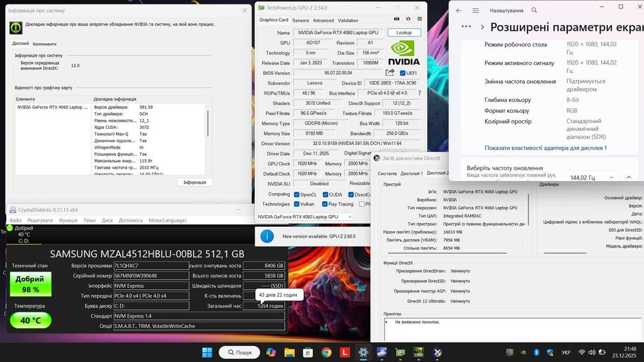The width and height of the screenshot is (644, 362).
Task: Click Settings back arrow
Action: [x=459, y=11]
